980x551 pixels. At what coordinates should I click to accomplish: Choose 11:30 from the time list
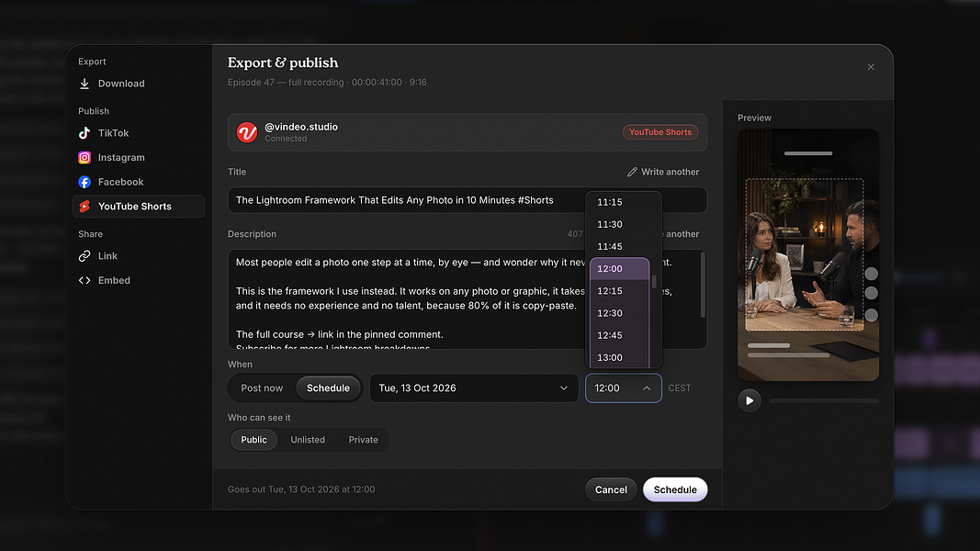point(620,224)
